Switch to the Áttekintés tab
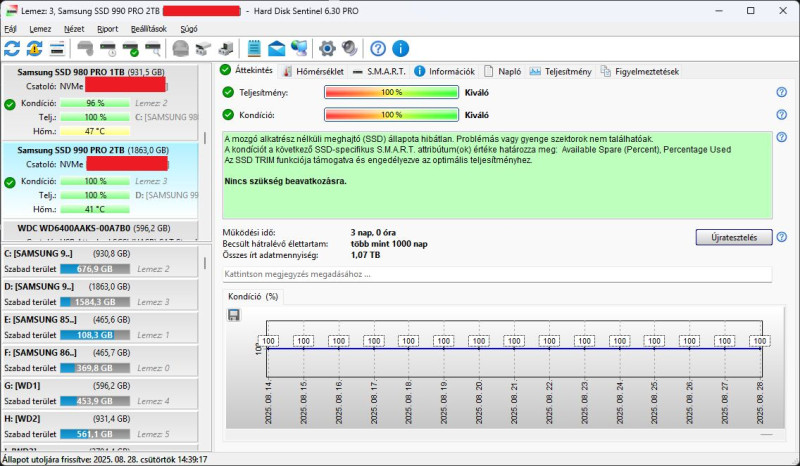 (247, 70)
